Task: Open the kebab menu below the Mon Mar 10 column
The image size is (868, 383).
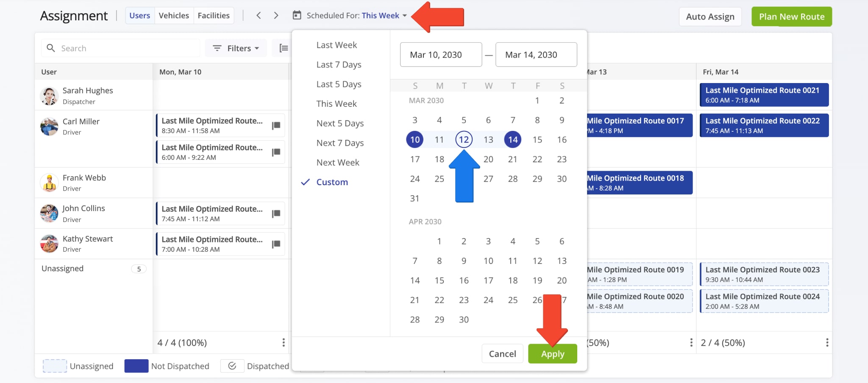Action: click(282, 343)
